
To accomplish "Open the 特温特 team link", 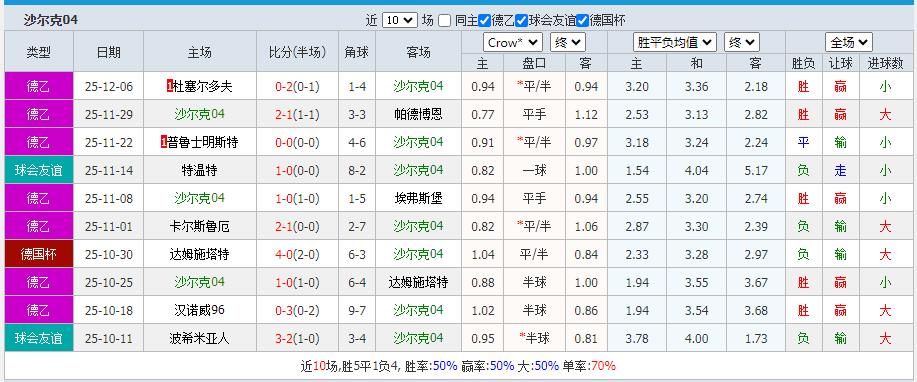I will coord(199,170).
